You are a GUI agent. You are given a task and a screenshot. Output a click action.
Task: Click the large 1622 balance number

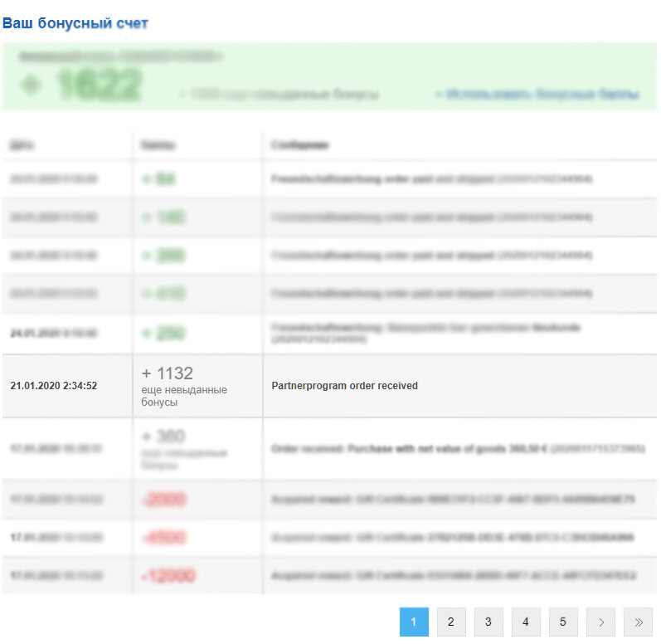tap(99, 85)
